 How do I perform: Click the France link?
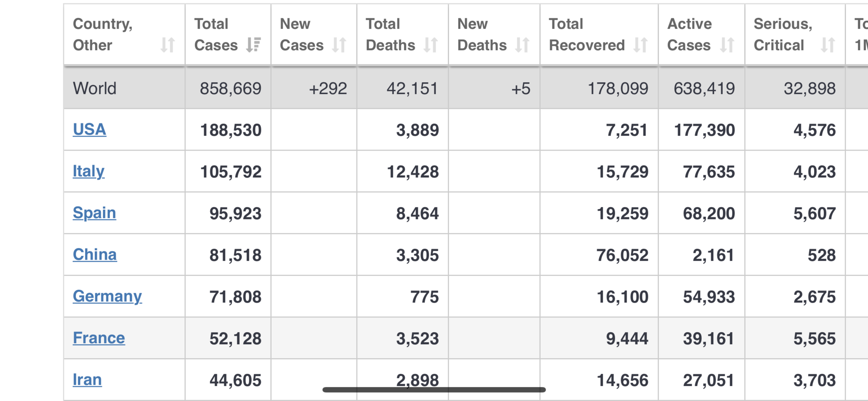click(x=99, y=338)
